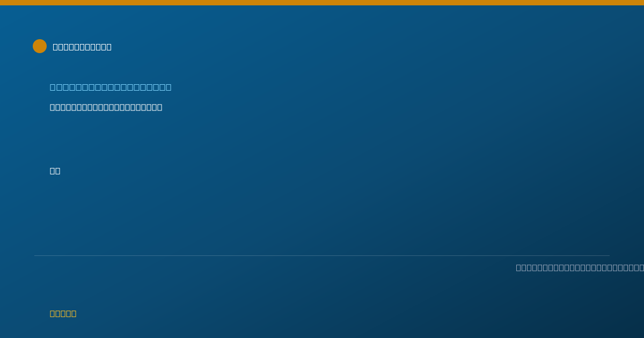The image size is (644, 338).
Task: Click the thin horizontal divider line
Action: click(x=322, y=255)
